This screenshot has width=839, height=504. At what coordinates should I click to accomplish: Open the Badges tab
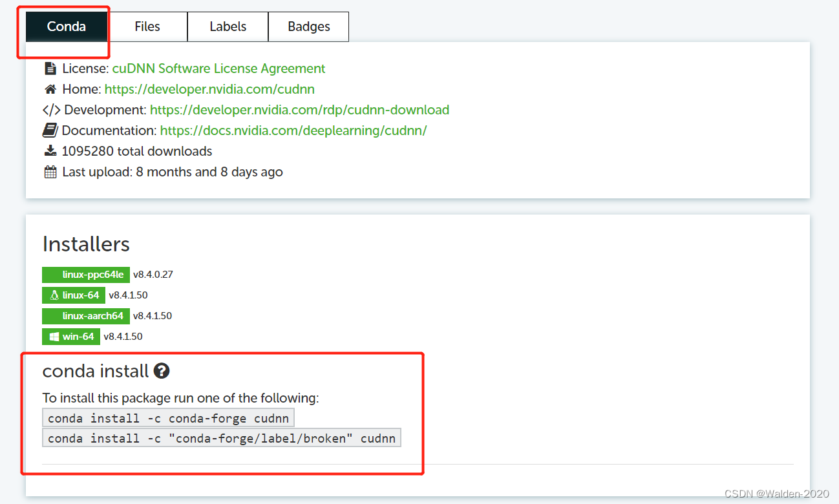pos(309,26)
